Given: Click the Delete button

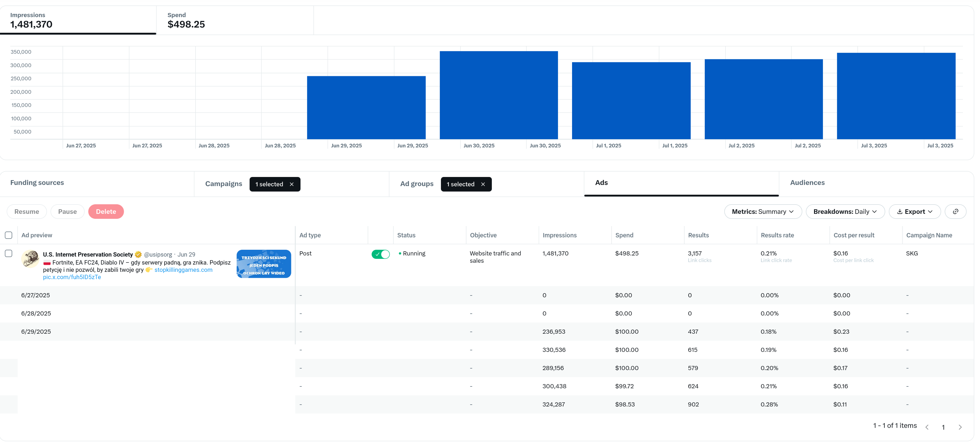Looking at the screenshot, I should pyautogui.click(x=106, y=212).
